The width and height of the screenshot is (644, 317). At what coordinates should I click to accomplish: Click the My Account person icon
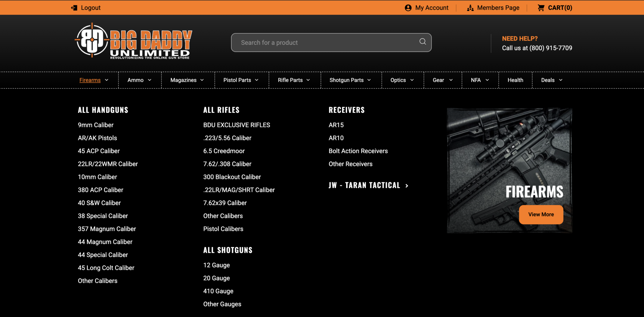coord(408,8)
